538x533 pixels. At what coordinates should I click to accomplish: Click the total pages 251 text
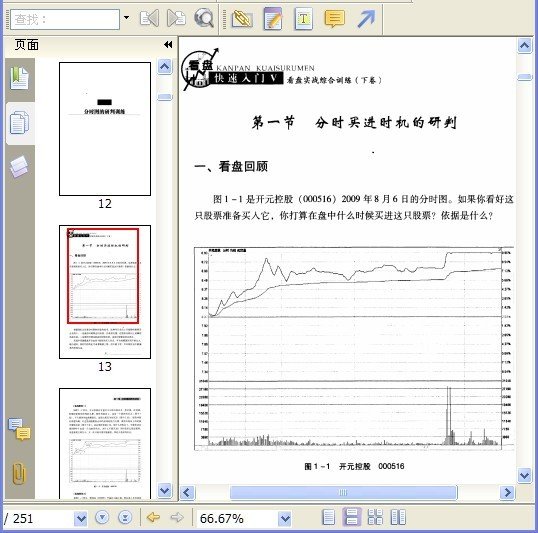point(23,518)
